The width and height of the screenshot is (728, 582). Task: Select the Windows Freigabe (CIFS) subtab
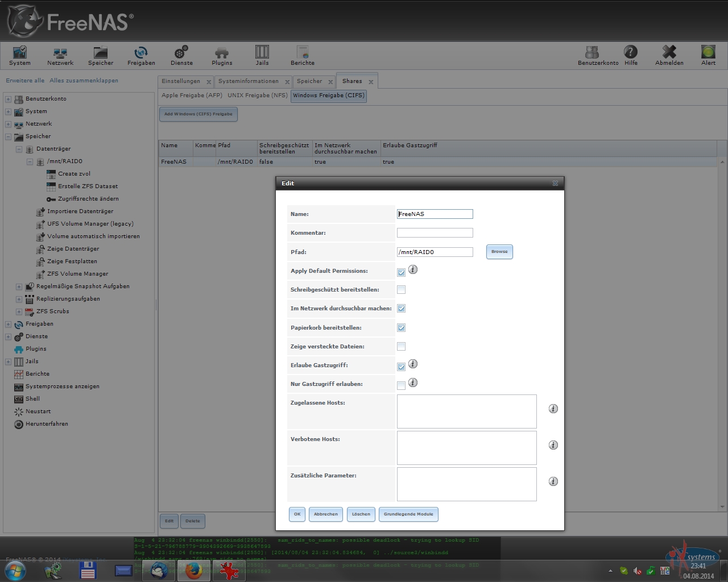329,95
